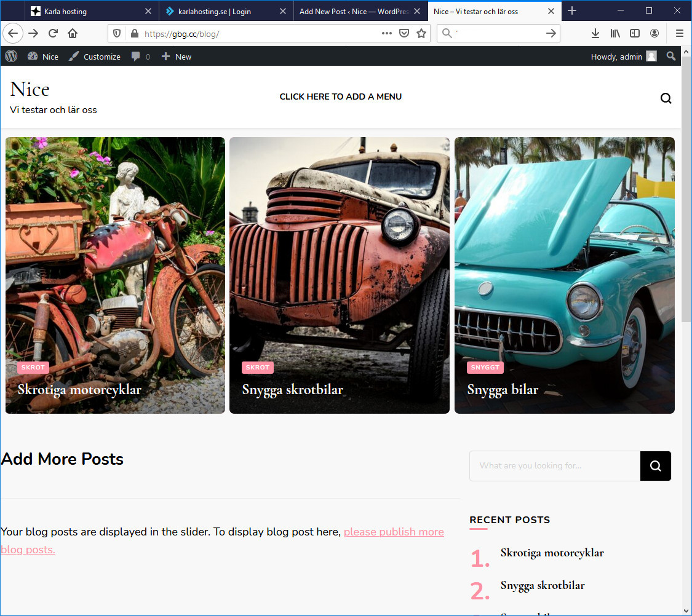Maximize the Firefox window
692x616 pixels.
coord(649,10)
